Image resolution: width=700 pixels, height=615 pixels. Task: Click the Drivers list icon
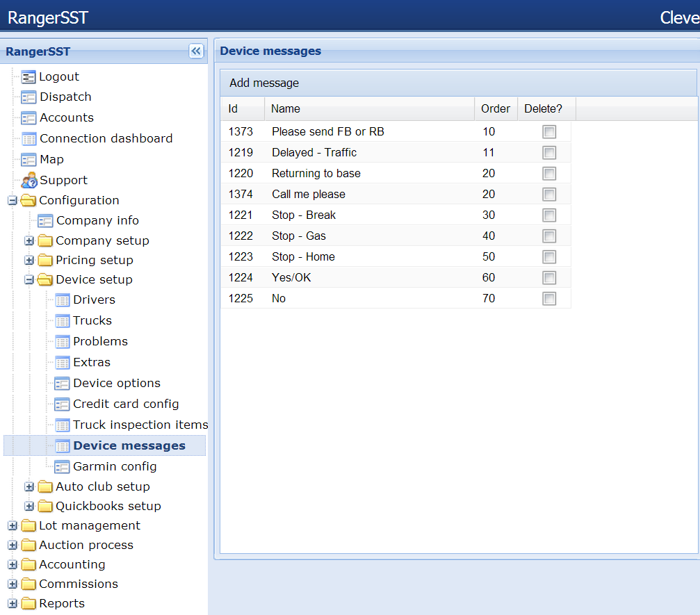[x=62, y=300]
